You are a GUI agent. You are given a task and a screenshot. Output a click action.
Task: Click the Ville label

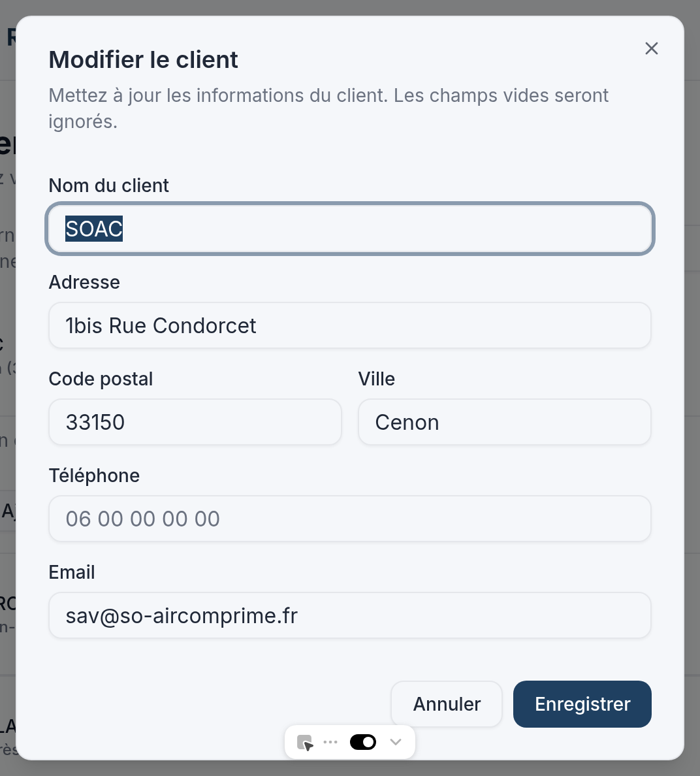[377, 379]
